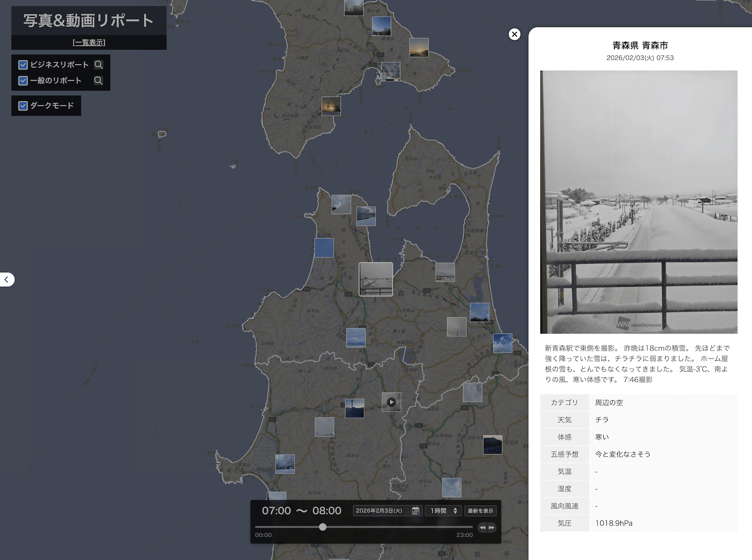752x560 pixels.
Task: Click search icon beside ビジネスリポート
Action: tap(99, 65)
